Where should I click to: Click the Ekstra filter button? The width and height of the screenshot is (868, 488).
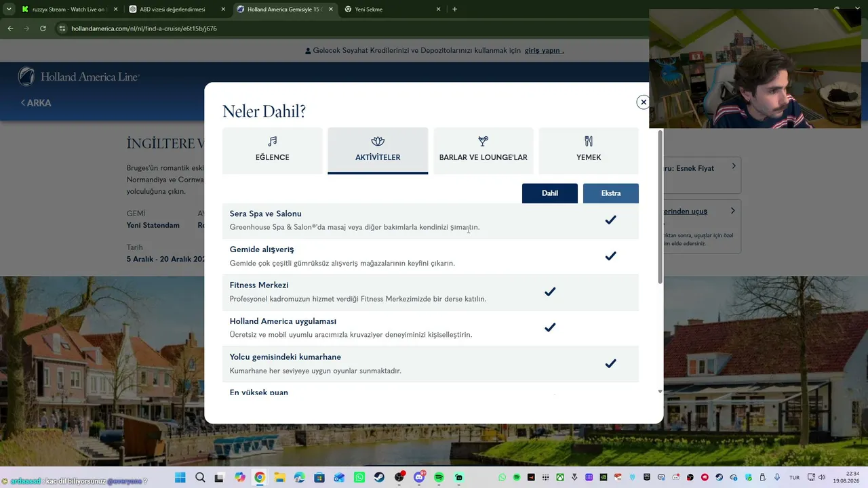611,193
